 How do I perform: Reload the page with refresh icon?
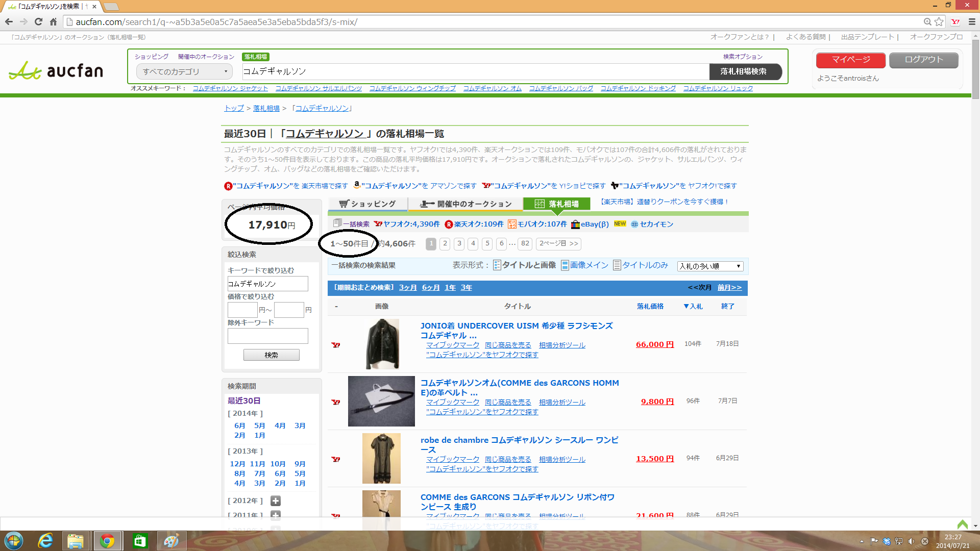(38, 21)
